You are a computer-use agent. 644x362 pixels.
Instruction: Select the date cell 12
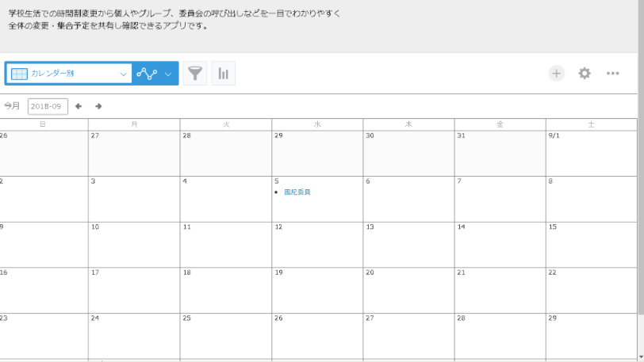(317, 245)
